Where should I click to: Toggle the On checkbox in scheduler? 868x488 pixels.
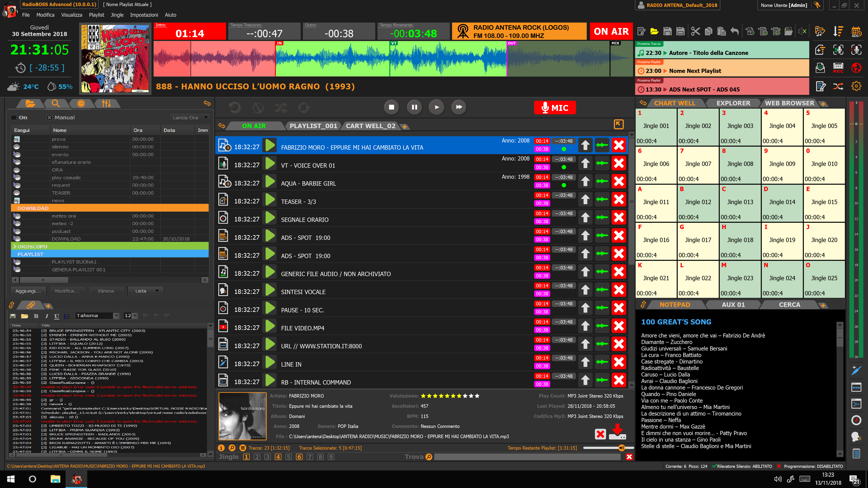tap(14, 118)
